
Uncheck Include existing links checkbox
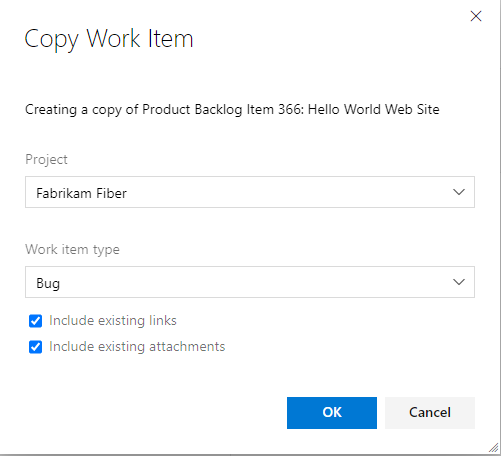35,321
